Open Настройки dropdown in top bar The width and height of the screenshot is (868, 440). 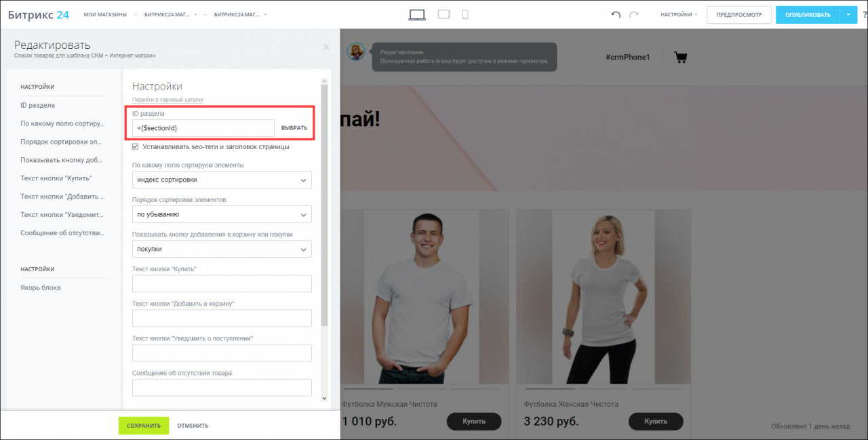[679, 14]
